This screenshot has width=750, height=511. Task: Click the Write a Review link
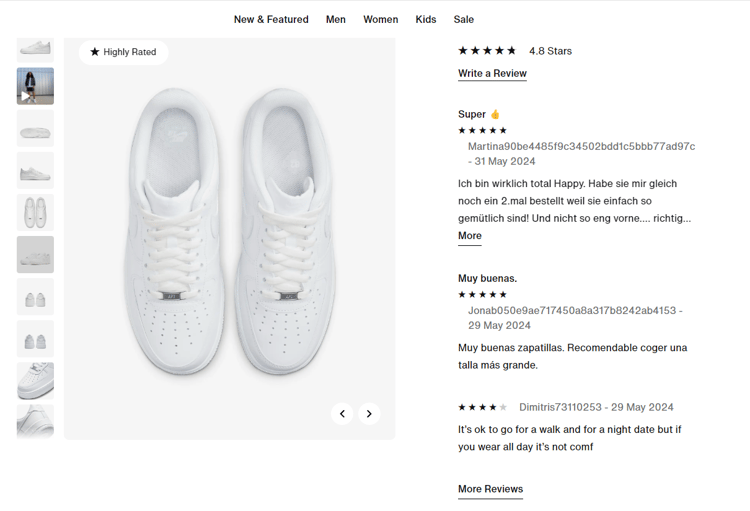click(492, 73)
